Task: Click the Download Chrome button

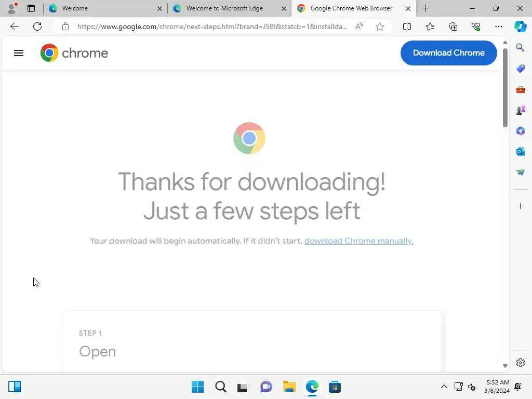Action: click(x=448, y=53)
